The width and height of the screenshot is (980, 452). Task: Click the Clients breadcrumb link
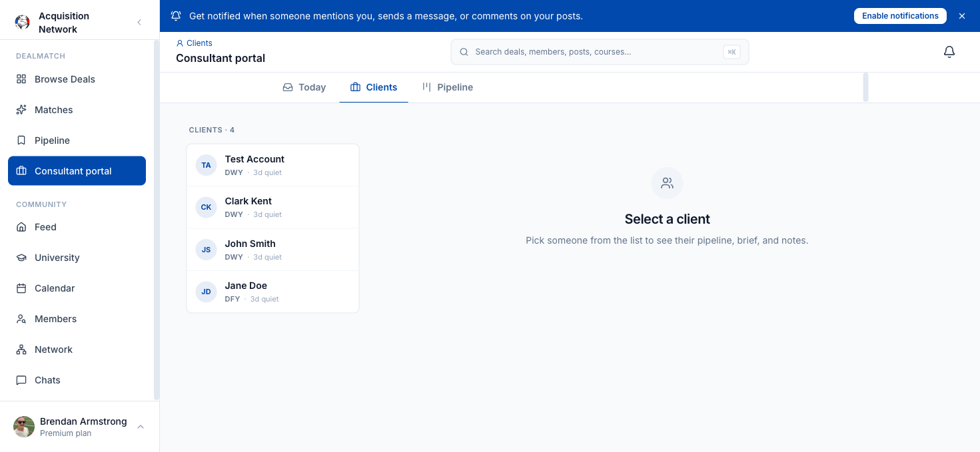[194, 43]
